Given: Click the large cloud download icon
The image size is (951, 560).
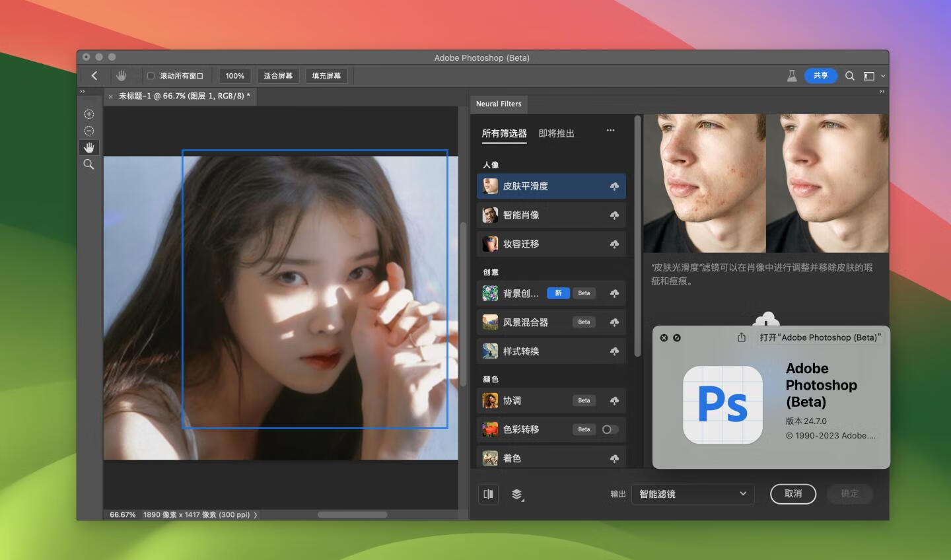Looking at the screenshot, I should pyautogui.click(x=766, y=320).
